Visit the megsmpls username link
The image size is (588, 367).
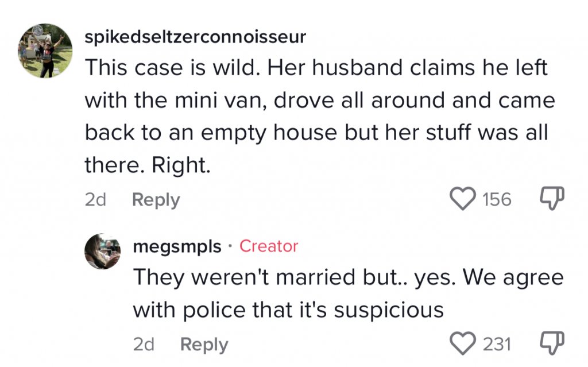click(177, 246)
